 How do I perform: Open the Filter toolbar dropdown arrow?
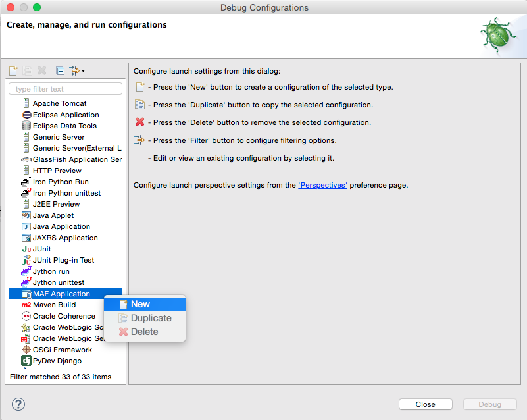(x=83, y=71)
